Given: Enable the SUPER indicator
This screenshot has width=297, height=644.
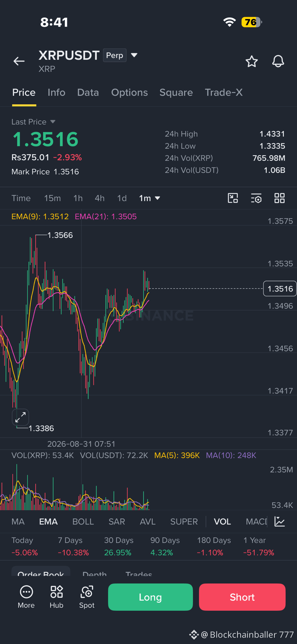Looking at the screenshot, I should point(184,521).
